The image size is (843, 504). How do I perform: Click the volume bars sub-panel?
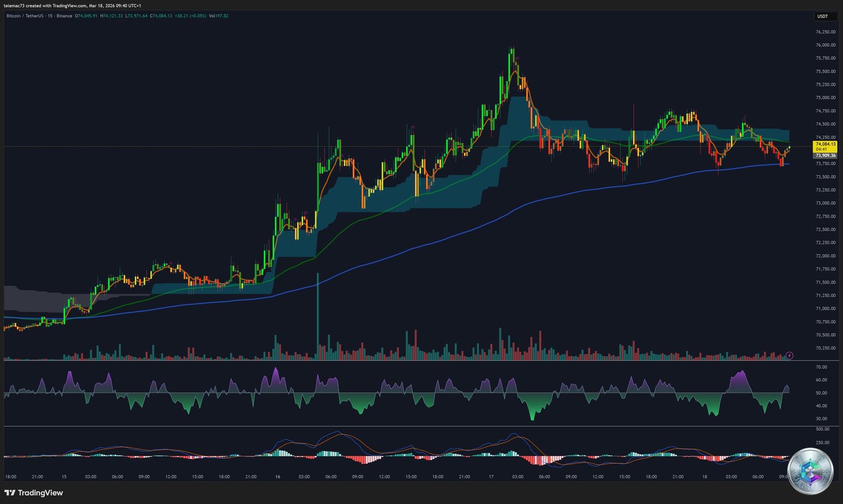(x=395, y=348)
